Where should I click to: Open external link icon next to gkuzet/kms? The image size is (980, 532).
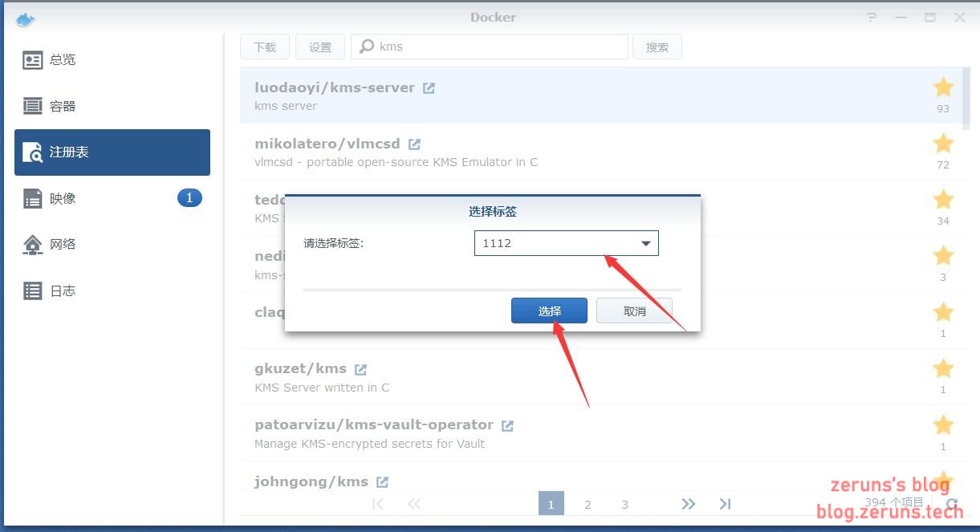click(x=360, y=369)
